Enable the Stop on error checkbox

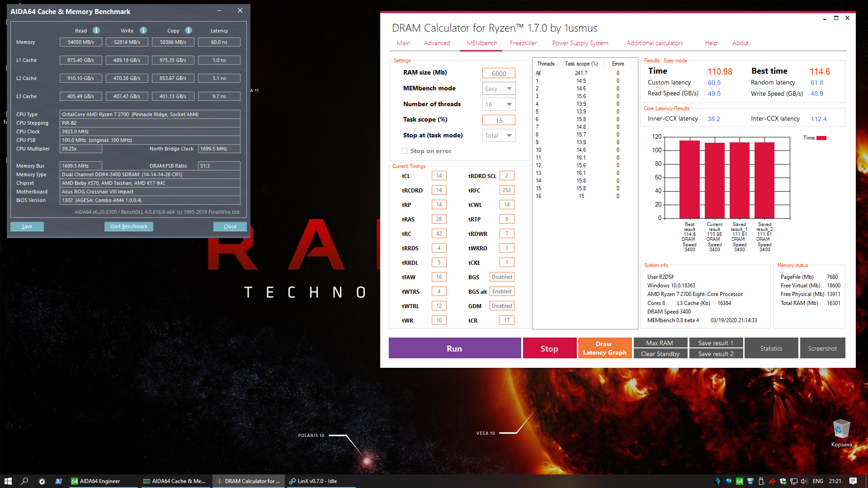(404, 151)
